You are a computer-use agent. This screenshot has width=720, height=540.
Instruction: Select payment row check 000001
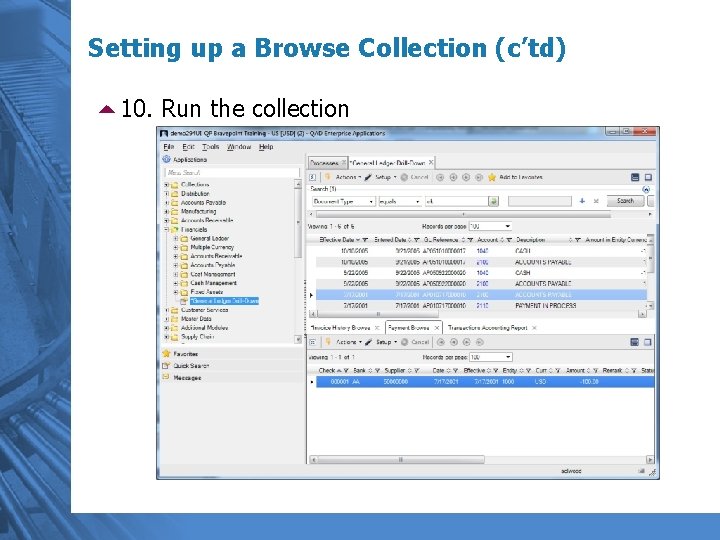485,382
